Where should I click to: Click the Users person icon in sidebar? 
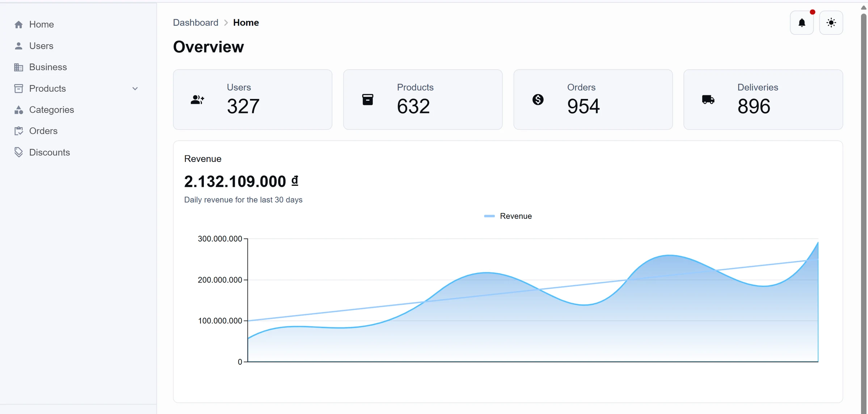tap(18, 46)
